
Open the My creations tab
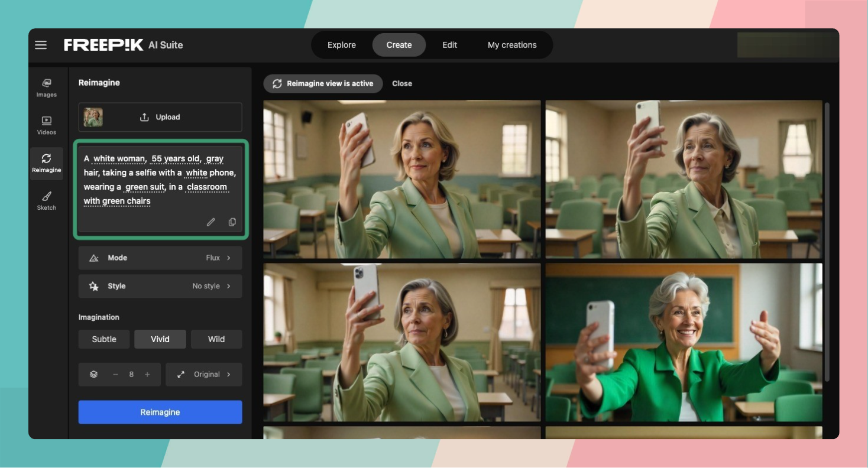[512, 45]
